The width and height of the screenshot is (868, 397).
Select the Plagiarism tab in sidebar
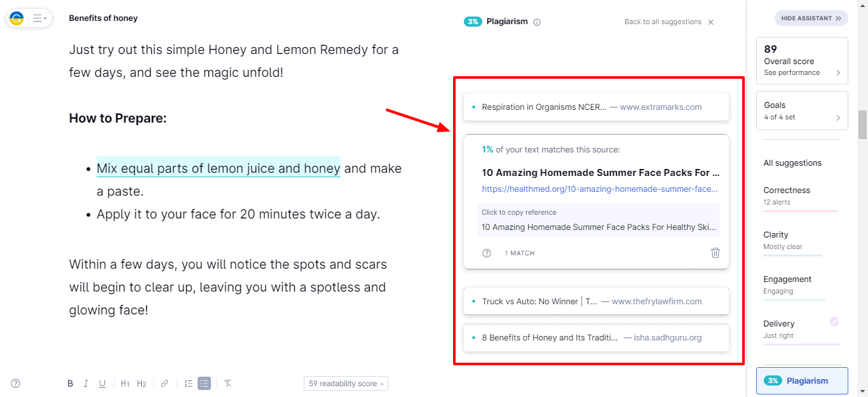click(x=802, y=380)
